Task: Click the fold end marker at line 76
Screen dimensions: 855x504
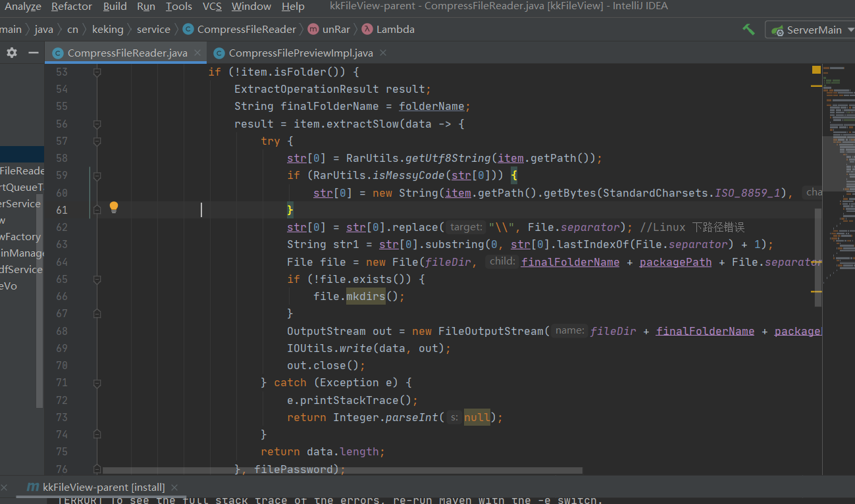Action: point(97,469)
